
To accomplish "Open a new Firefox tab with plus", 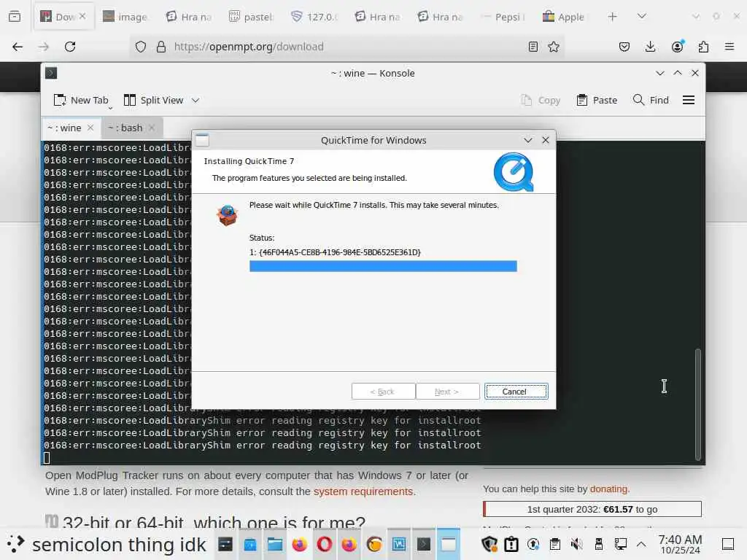I will coord(613,17).
